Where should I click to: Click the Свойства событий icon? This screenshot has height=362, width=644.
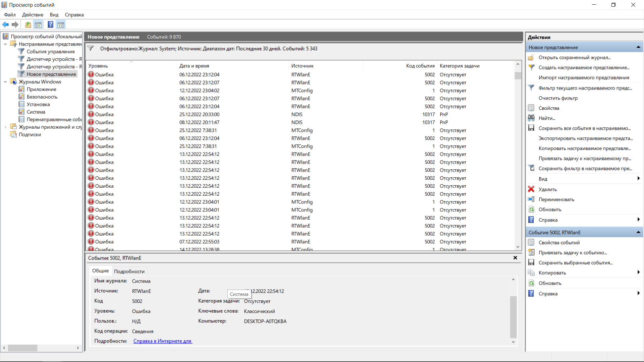(x=531, y=243)
